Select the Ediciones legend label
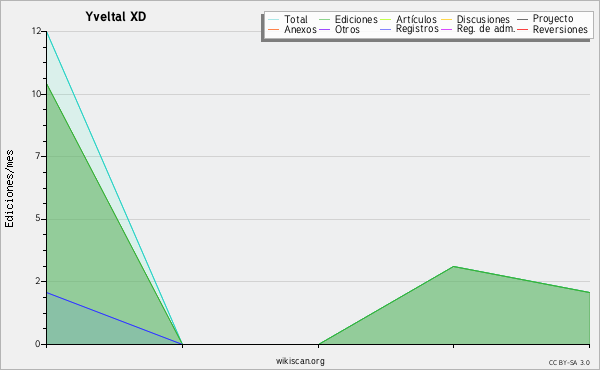The image size is (600, 370). (356, 19)
